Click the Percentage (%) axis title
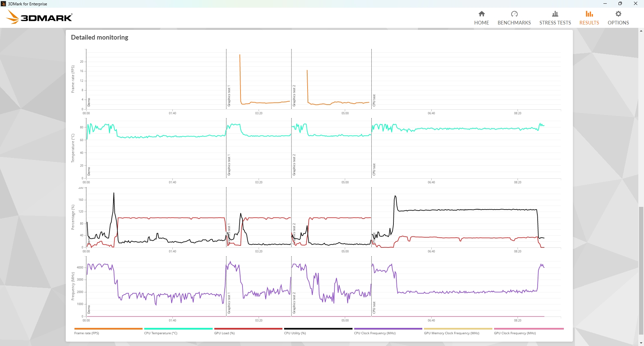Viewport: 644px width, 346px height. coord(73,217)
